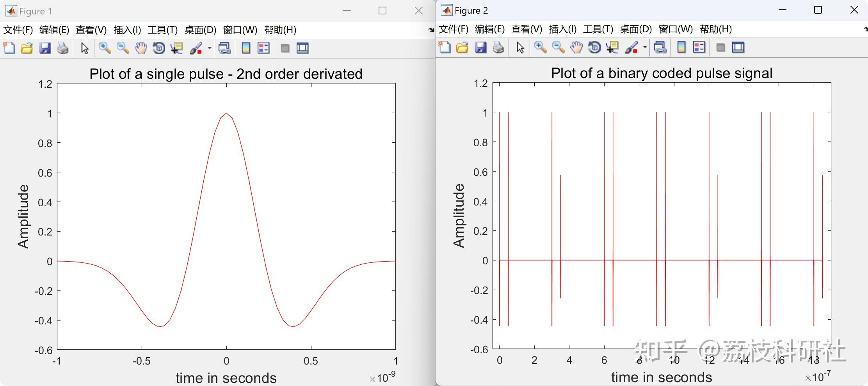Choose Data Cursor tool in Figure 2
868x386 pixels.
tap(612, 47)
